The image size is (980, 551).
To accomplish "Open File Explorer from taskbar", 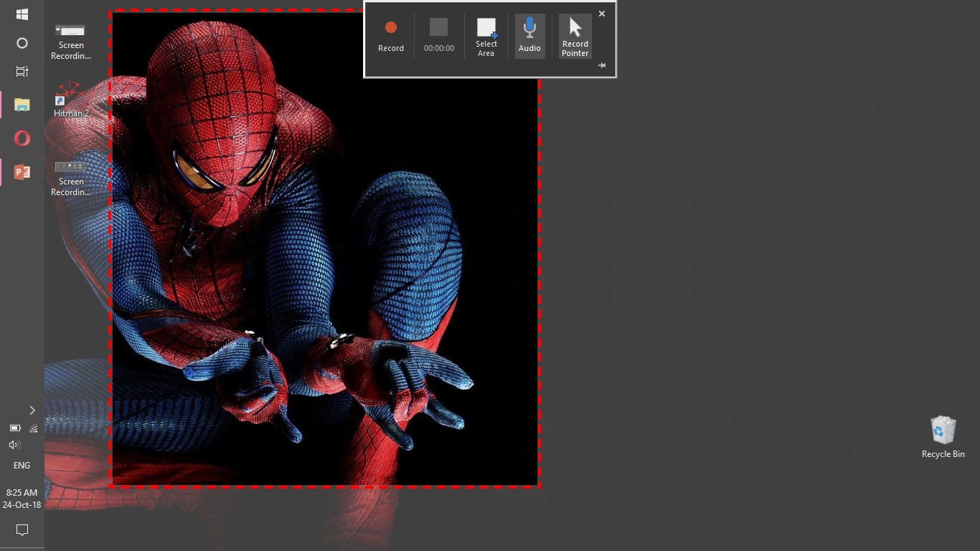I will [x=22, y=105].
